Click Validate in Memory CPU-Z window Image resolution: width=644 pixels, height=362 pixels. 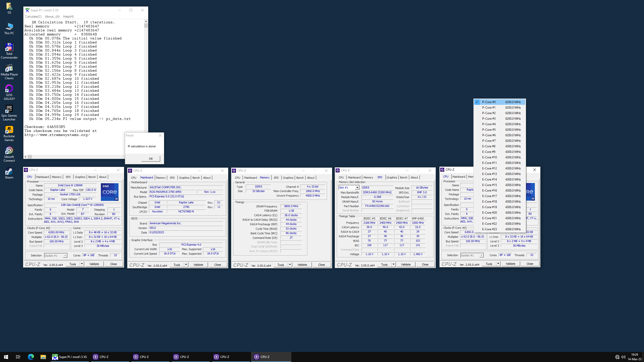[x=302, y=265]
